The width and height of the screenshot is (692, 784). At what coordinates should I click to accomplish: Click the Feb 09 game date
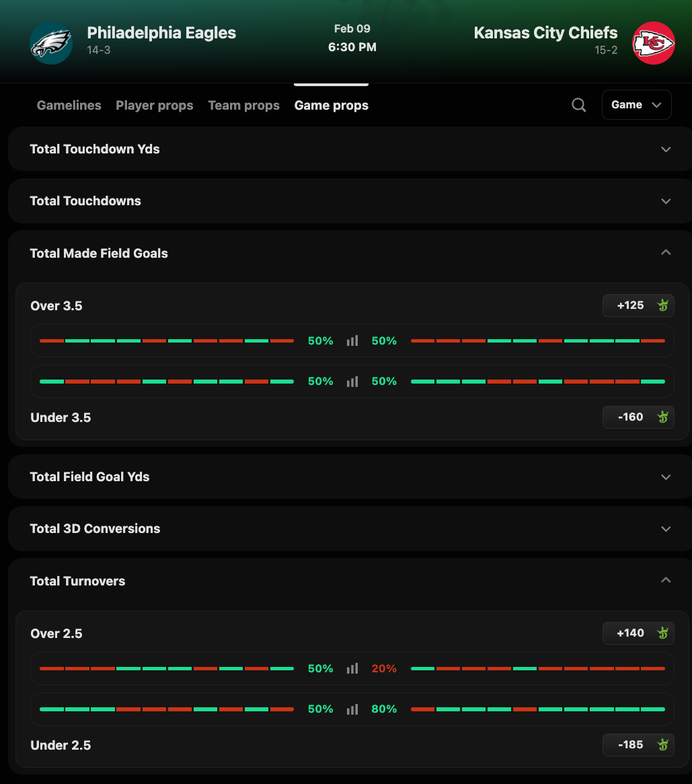[x=352, y=28]
